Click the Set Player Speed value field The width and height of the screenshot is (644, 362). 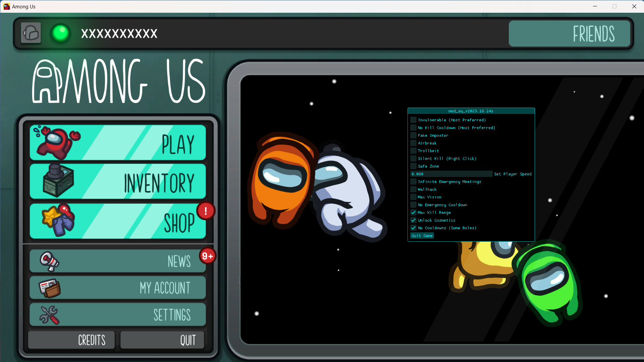pyautogui.click(x=451, y=174)
